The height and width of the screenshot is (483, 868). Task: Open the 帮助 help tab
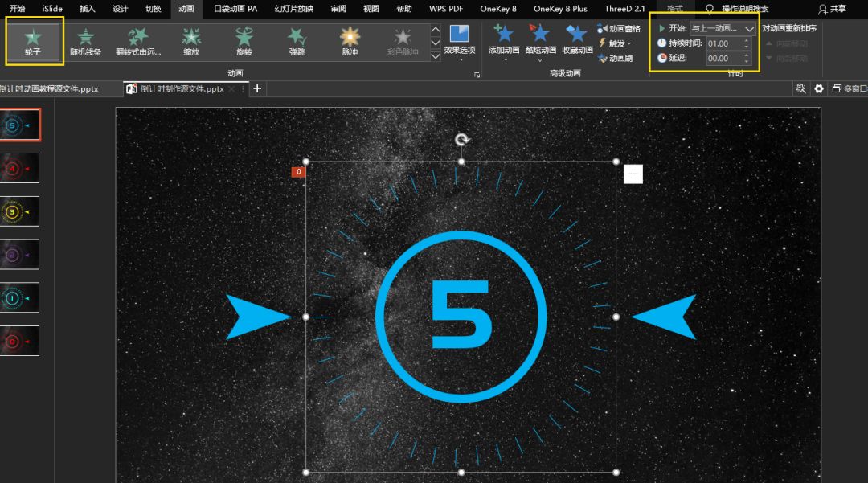click(404, 8)
